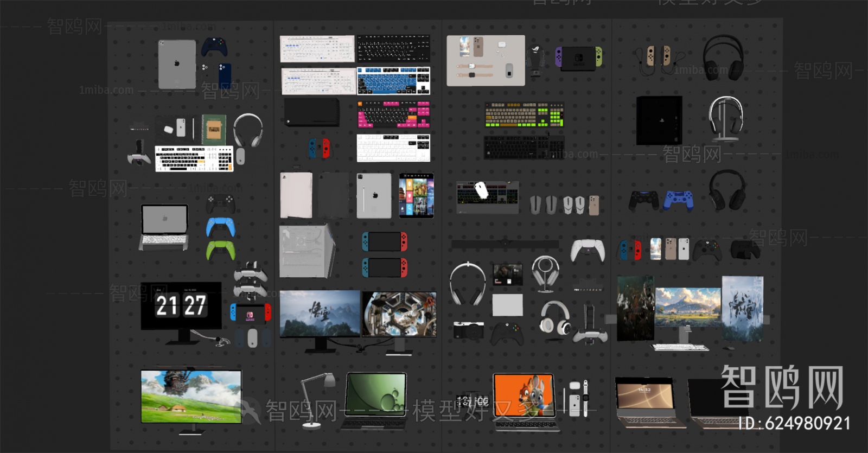
Task: Click the white PS5 DualSense controller
Action: 587,250
